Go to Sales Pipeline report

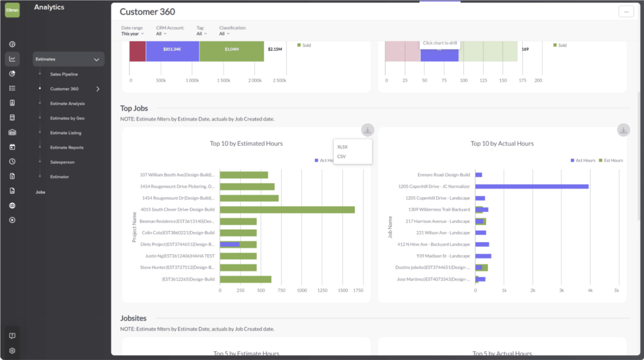[64, 74]
